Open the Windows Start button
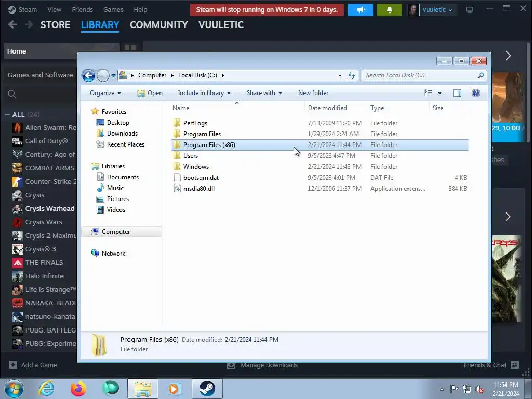Viewport: 532px width, 399px height. point(14,389)
